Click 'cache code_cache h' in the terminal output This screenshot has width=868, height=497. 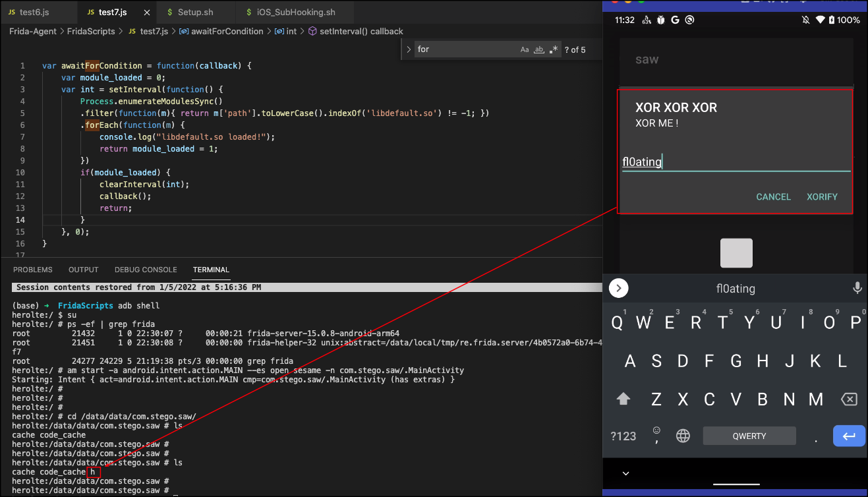coord(55,472)
